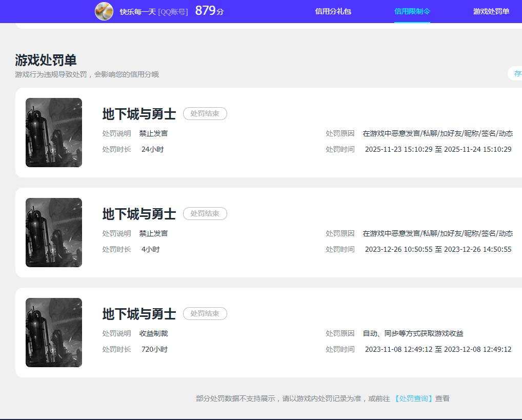The width and height of the screenshot is (522, 420).
Task: Click 处罚结束 badge on the 4小时 card
Action: click(205, 213)
